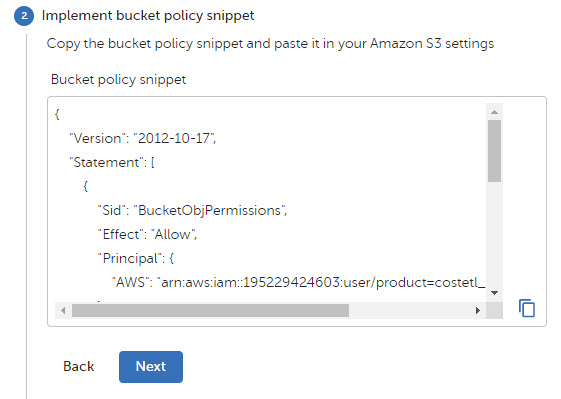Go Back to the previous step
561x399 pixels.
point(78,366)
